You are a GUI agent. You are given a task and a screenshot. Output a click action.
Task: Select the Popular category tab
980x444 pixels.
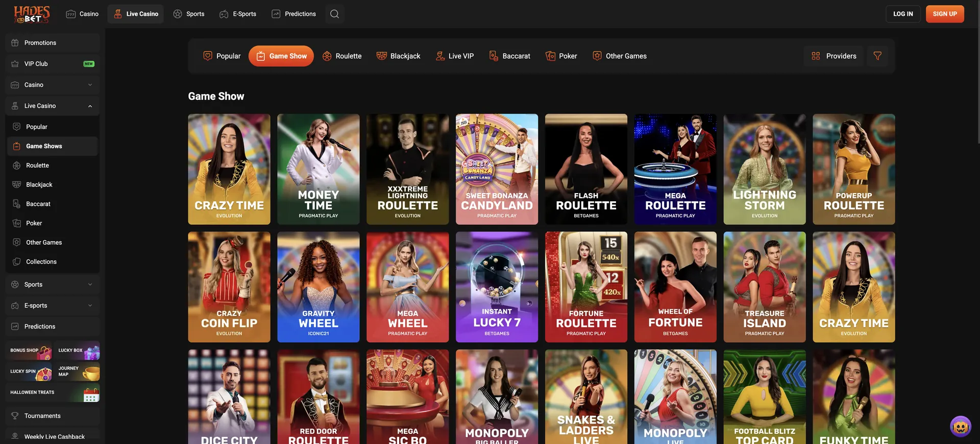[222, 56]
